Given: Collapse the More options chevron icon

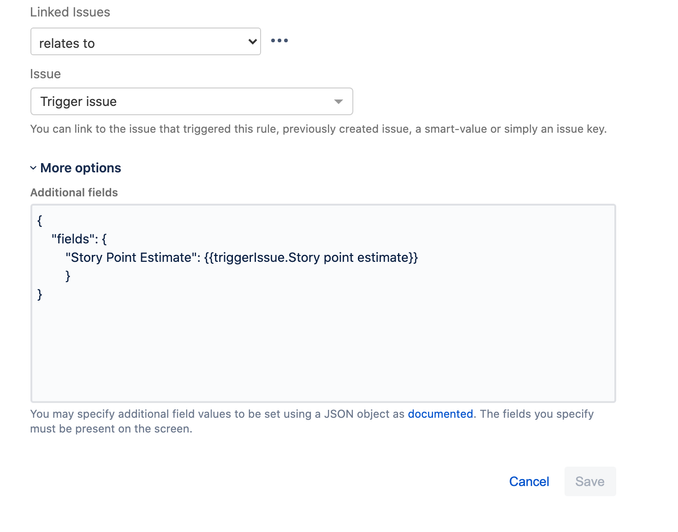Looking at the screenshot, I should (x=33, y=168).
